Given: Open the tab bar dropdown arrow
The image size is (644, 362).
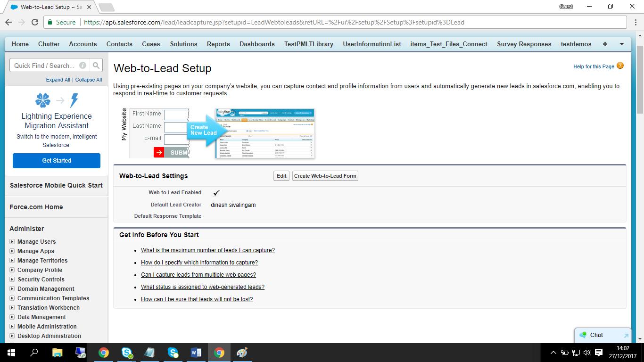Looking at the screenshot, I should pos(622,44).
